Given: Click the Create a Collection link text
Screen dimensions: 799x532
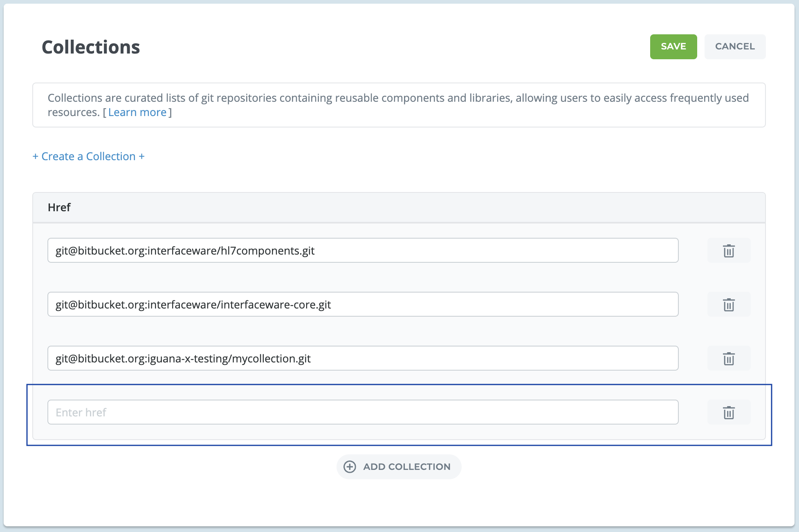Looking at the screenshot, I should (x=88, y=156).
